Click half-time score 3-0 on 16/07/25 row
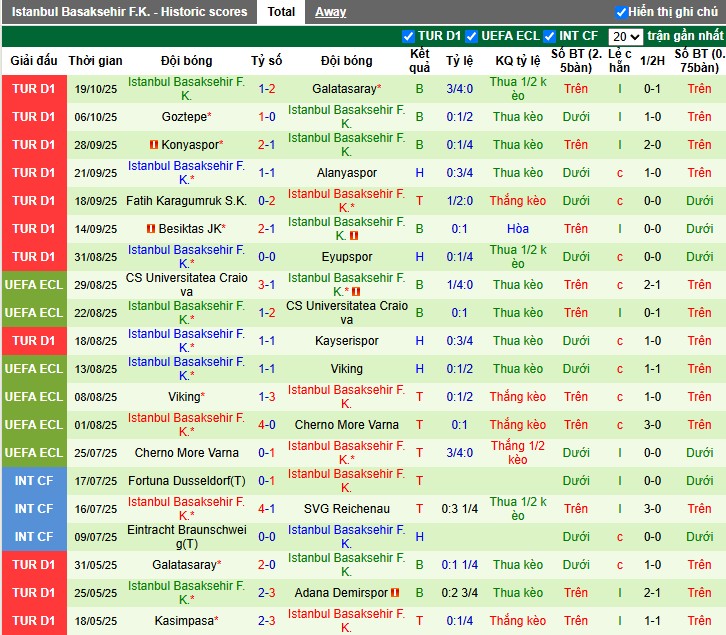 652,509
